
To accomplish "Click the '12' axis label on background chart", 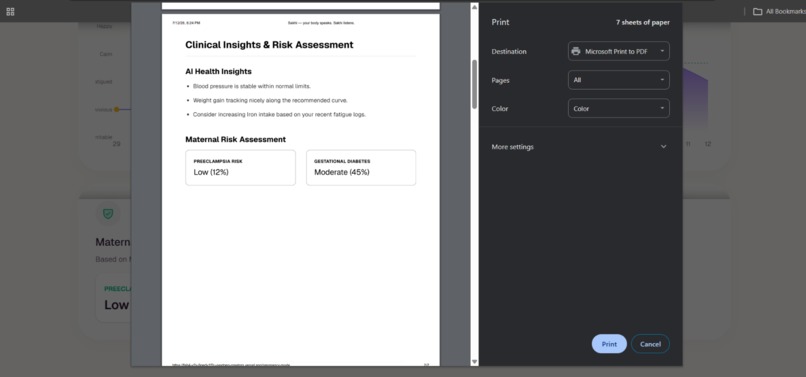I will point(708,144).
